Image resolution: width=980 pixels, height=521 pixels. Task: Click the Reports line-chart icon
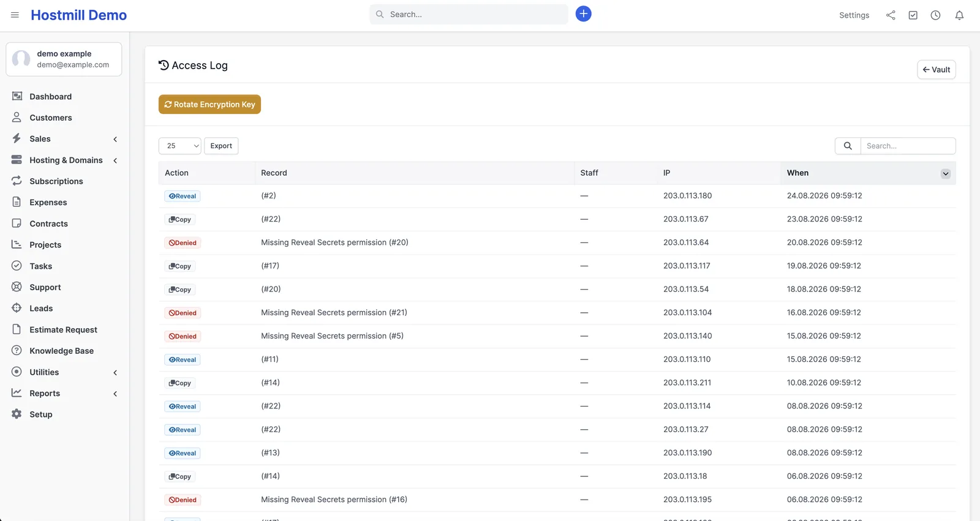17,393
